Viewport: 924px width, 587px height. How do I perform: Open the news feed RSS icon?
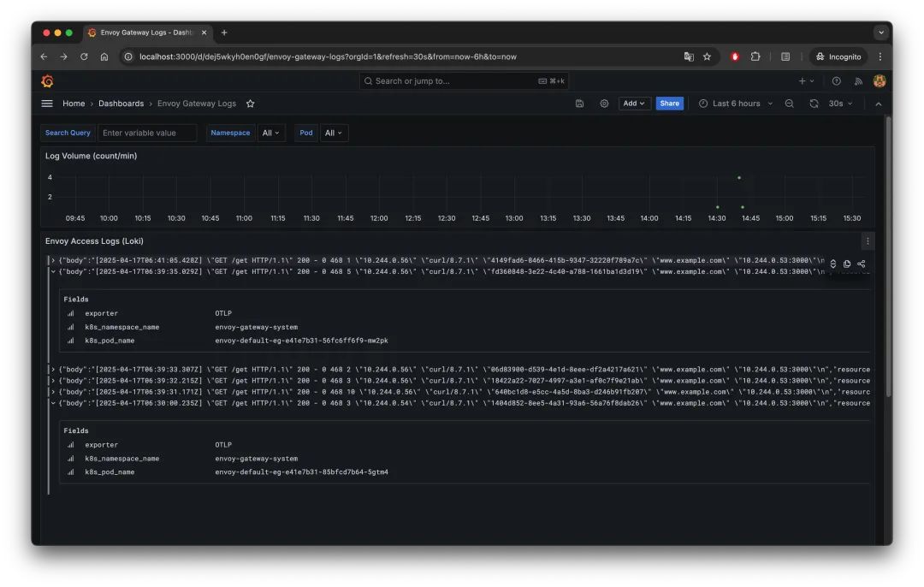point(859,81)
